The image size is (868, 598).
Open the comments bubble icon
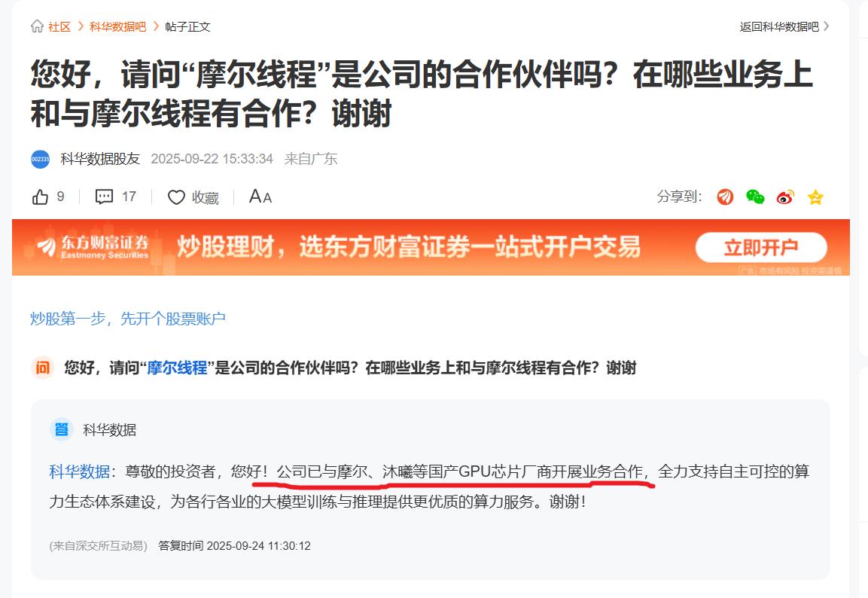pos(104,197)
